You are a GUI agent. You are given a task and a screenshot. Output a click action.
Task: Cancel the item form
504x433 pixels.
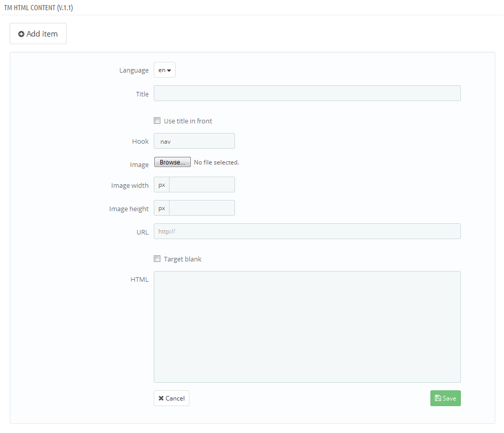172,398
